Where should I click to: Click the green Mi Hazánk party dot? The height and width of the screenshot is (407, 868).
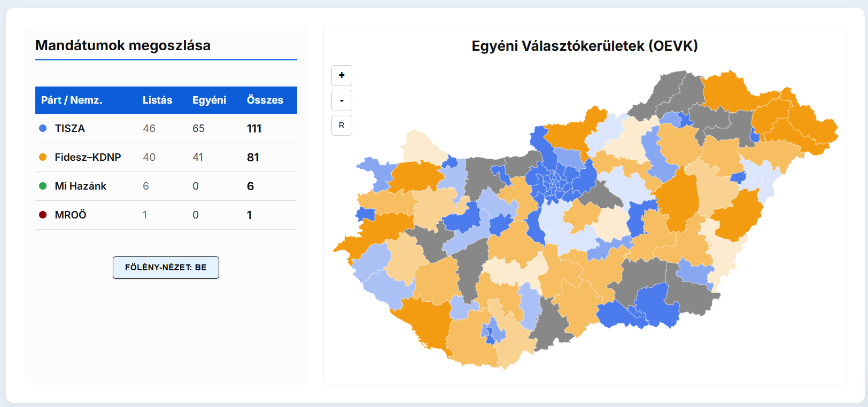[43, 186]
